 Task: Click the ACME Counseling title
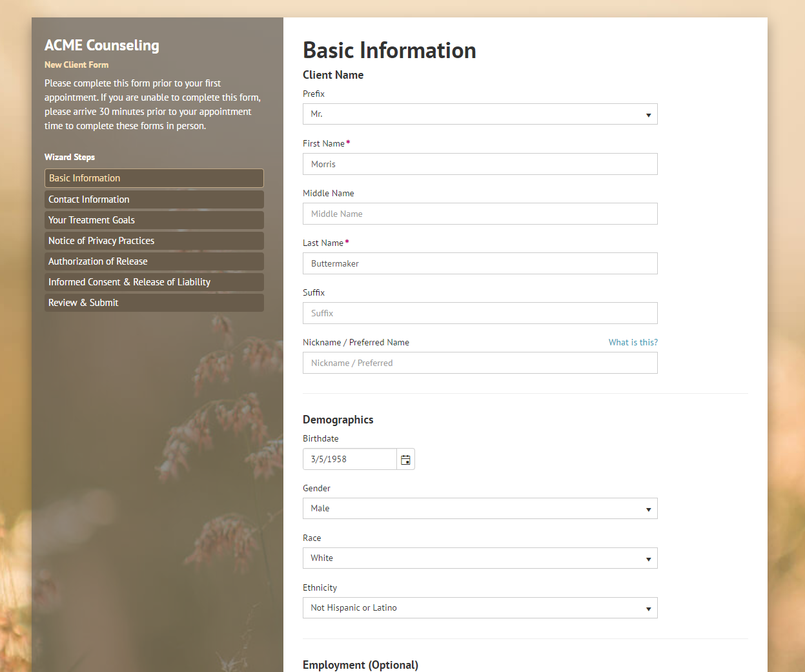click(x=102, y=45)
